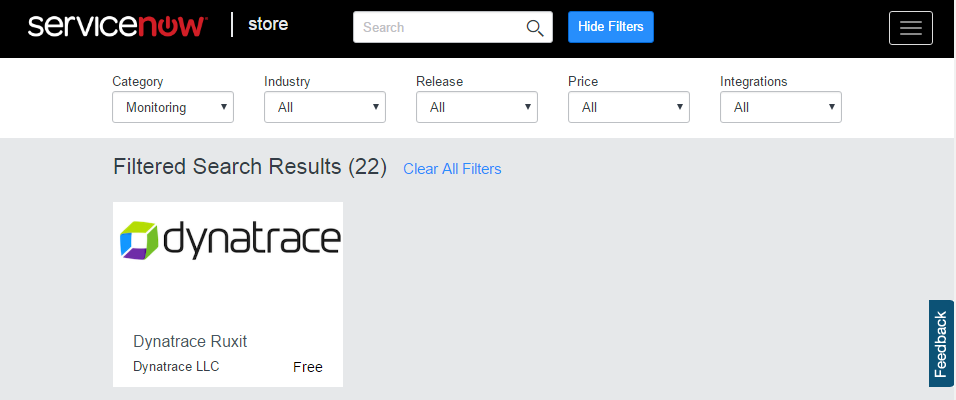Open the Integrations dropdown
Viewport: 956px width, 400px height.
click(781, 107)
